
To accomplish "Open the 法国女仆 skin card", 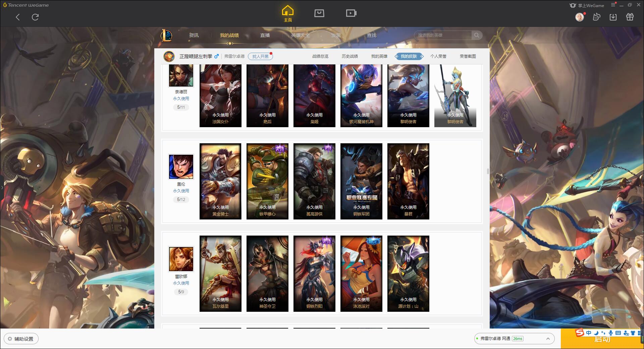I will point(220,96).
